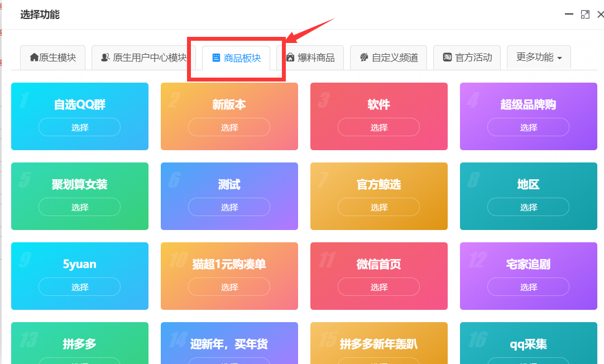Switch to 原生用户中心模块 tab
Image resolution: width=604 pixels, height=364 pixels.
click(143, 58)
